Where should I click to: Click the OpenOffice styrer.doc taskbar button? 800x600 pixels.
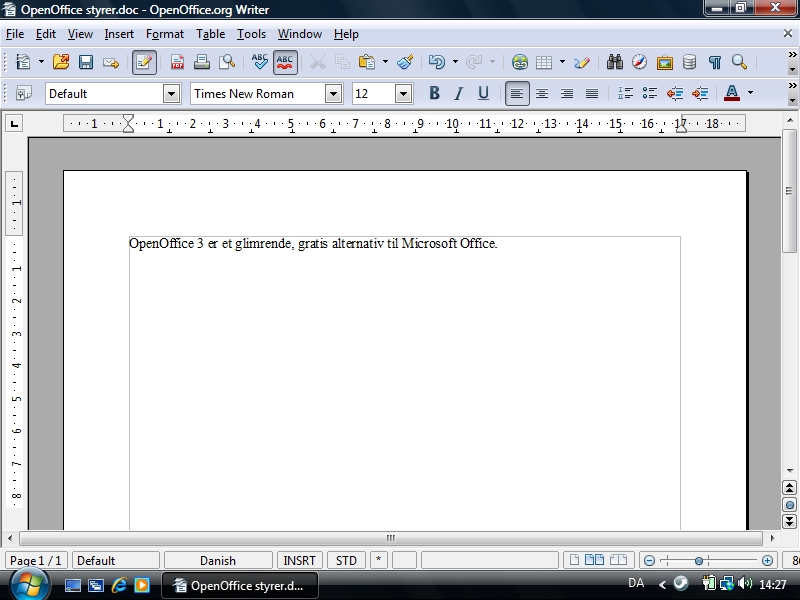pyautogui.click(x=240, y=585)
